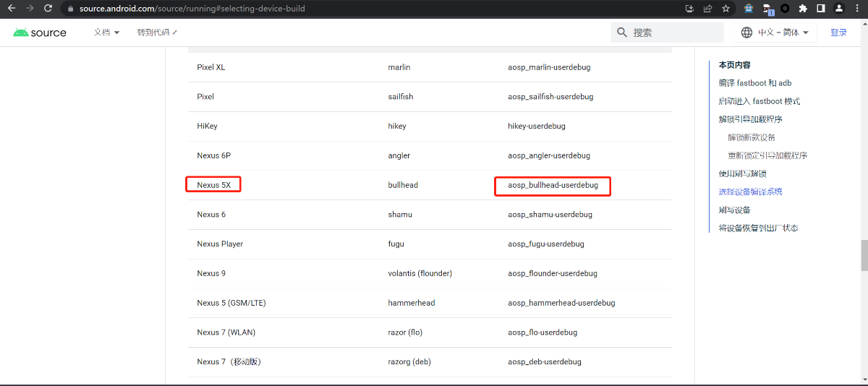Click the 登录 sign-in button

[x=838, y=33]
